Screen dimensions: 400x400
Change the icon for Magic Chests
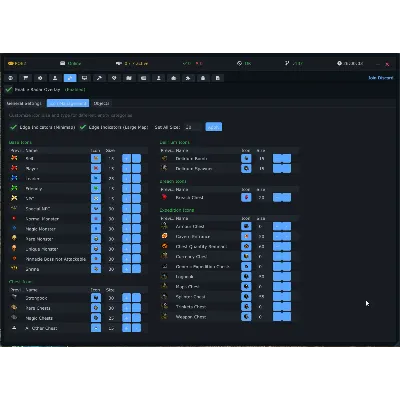pyautogui.click(x=96, y=318)
